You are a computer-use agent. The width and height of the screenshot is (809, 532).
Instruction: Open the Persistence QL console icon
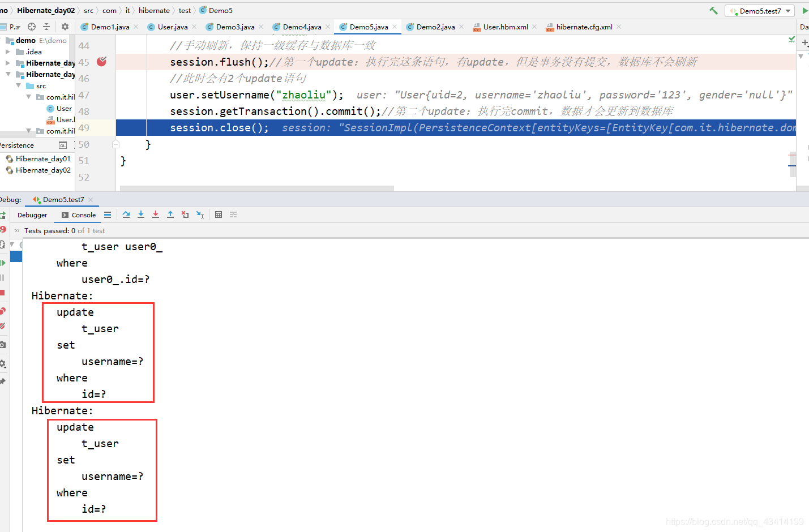[x=63, y=145]
